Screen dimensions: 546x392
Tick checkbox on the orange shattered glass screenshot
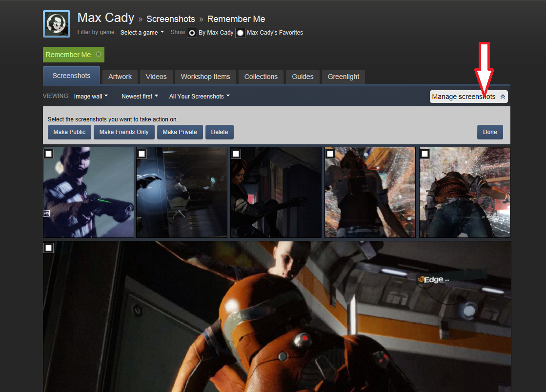[x=330, y=154]
